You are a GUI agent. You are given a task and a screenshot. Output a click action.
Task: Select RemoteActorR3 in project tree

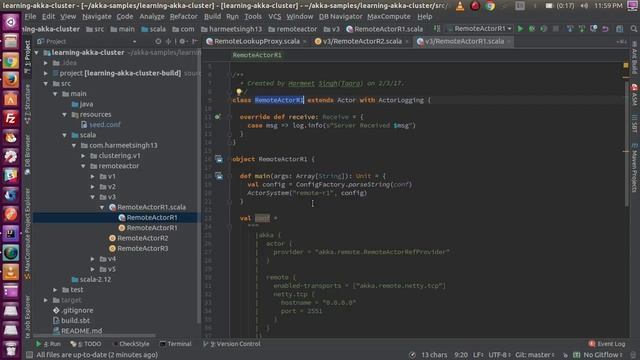138,248
